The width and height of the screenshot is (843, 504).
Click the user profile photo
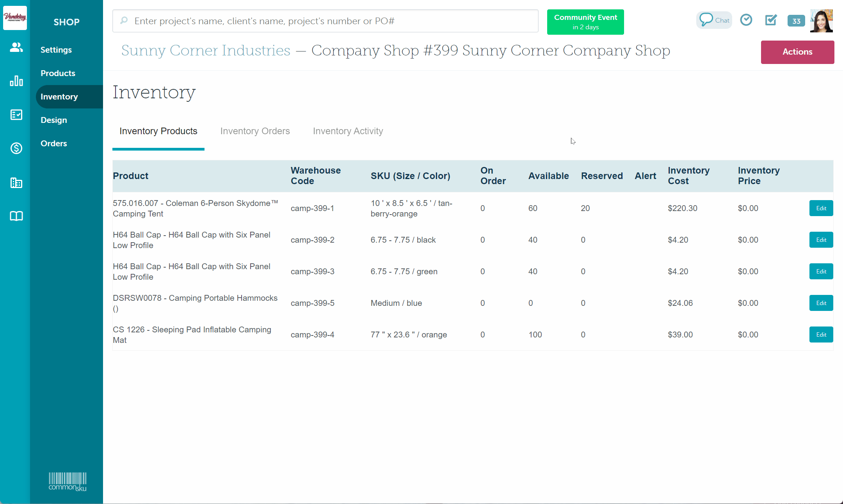point(821,21)
